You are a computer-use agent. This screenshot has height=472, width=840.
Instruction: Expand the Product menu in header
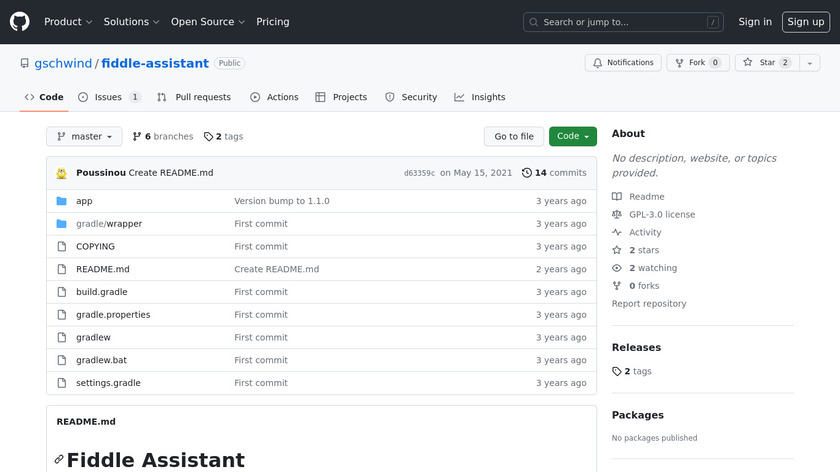(x=68, y=22)
